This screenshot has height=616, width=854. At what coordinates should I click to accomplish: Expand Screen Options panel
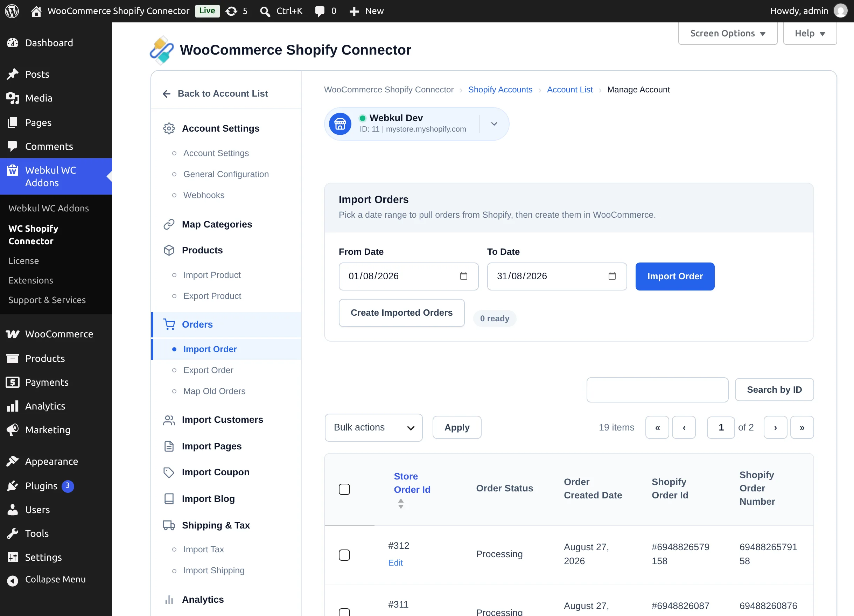click(728, 34)
